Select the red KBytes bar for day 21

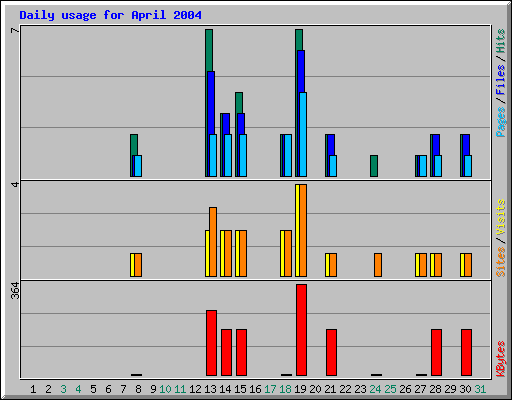(331, 352)
